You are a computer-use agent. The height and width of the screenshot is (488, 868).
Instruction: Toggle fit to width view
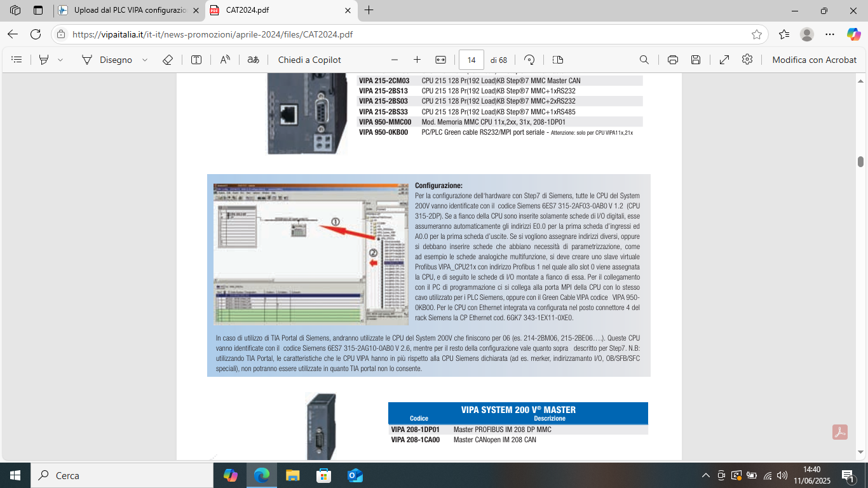pos(440,60)
